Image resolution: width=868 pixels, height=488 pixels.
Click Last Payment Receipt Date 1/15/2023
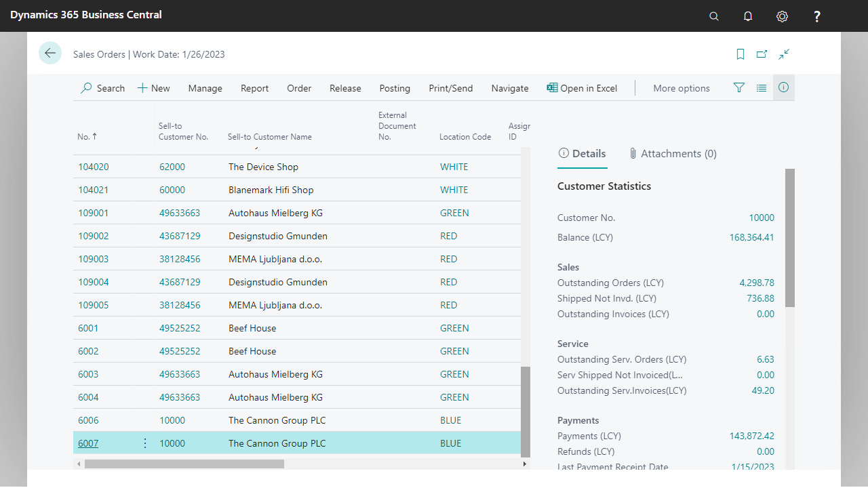pos(753,467)
